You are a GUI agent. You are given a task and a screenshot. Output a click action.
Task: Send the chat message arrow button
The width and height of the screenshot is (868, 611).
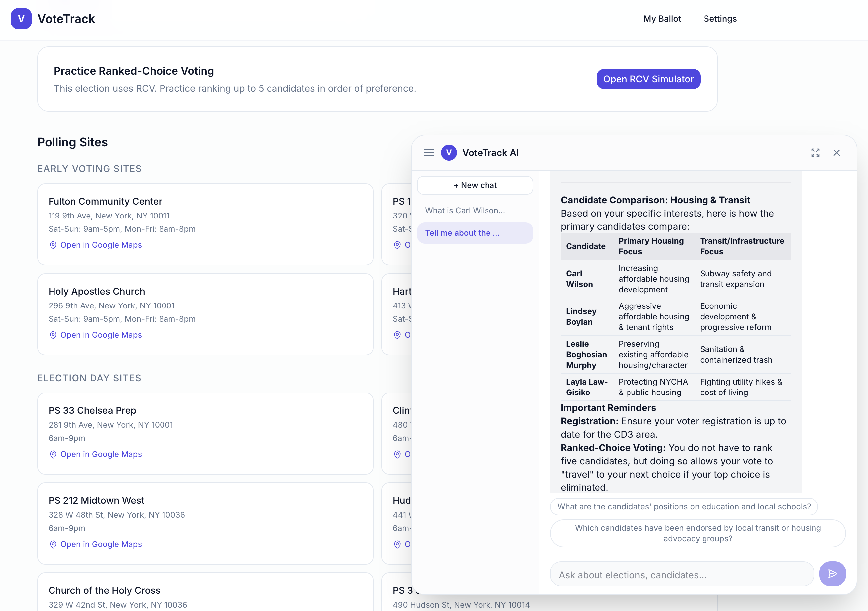(832, 573)
